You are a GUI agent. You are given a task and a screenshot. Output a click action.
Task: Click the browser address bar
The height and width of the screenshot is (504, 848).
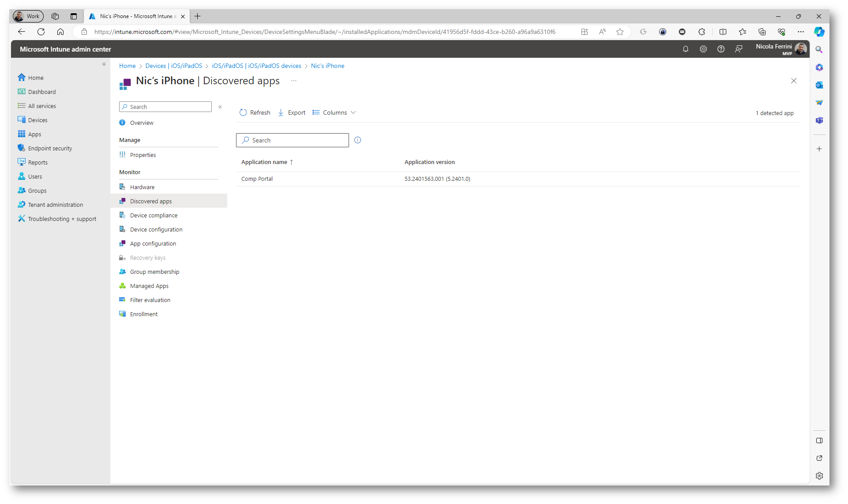(324, 32)
